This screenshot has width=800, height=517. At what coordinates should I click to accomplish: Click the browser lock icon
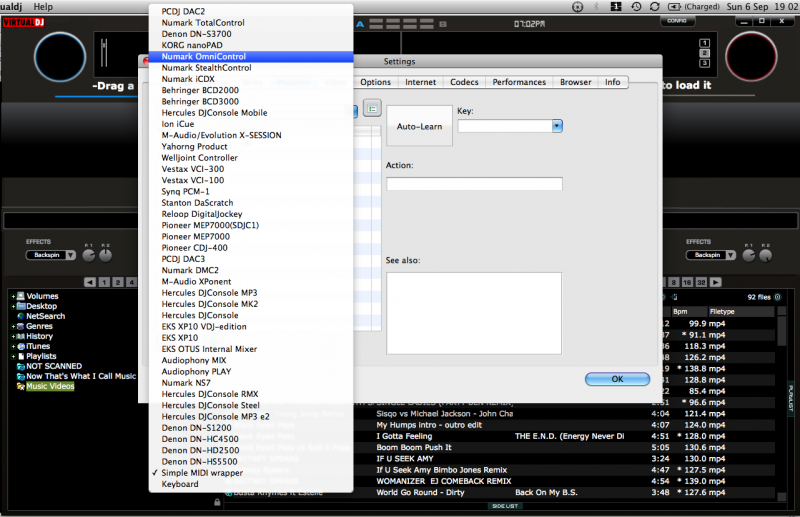pos(217,502)
